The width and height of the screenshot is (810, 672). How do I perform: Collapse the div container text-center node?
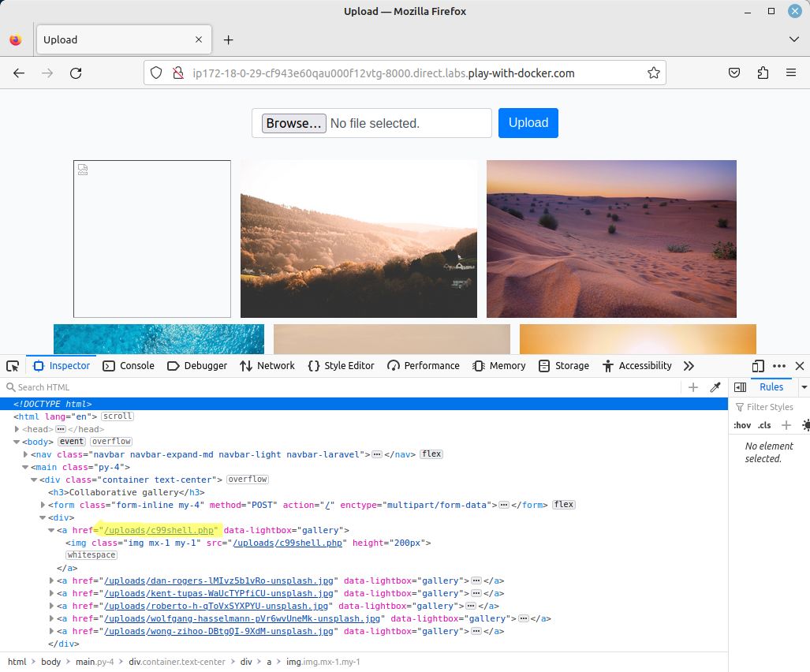[34, 480]
